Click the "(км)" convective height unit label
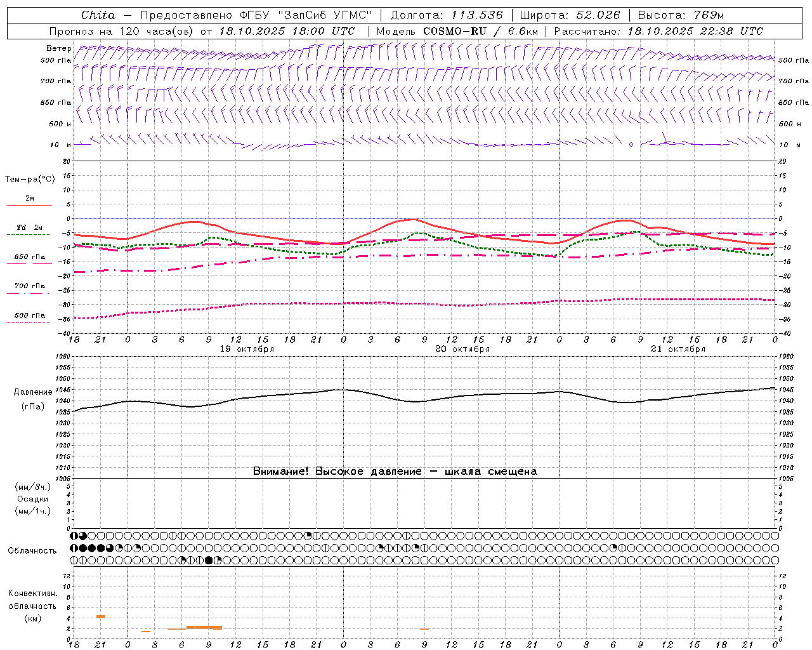 coord(33,618)
